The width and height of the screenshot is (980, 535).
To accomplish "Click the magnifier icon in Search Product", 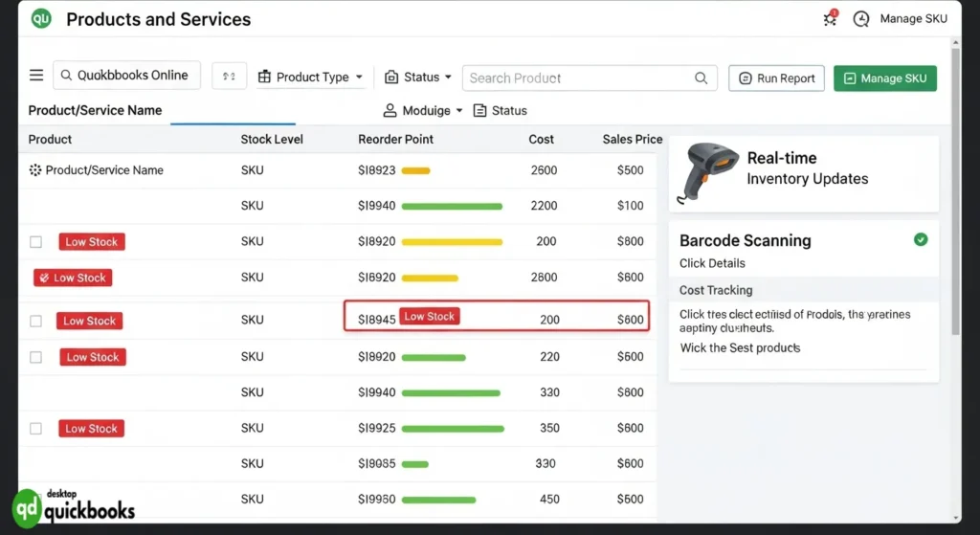I will point(702,78).
